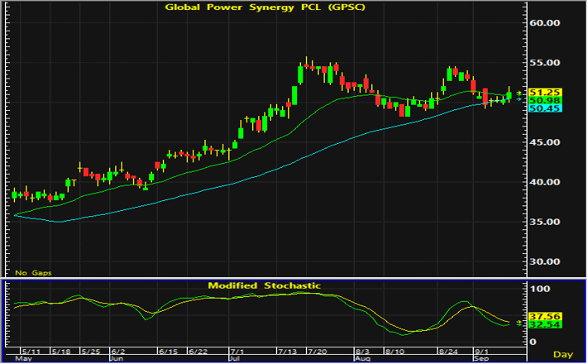Click the green 32.54 stochastic value label

tap(545, 324)
